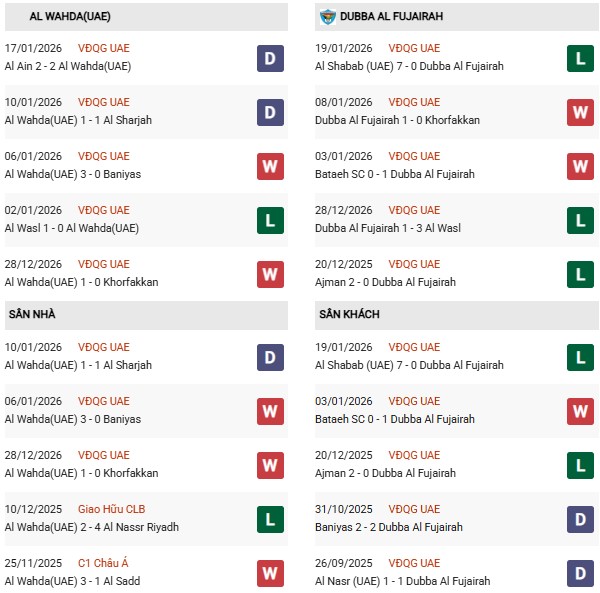Click the D badge for Al Ain match
This screenshot has height=593, width=600.
pyautogui.click(x=270, y=58)
